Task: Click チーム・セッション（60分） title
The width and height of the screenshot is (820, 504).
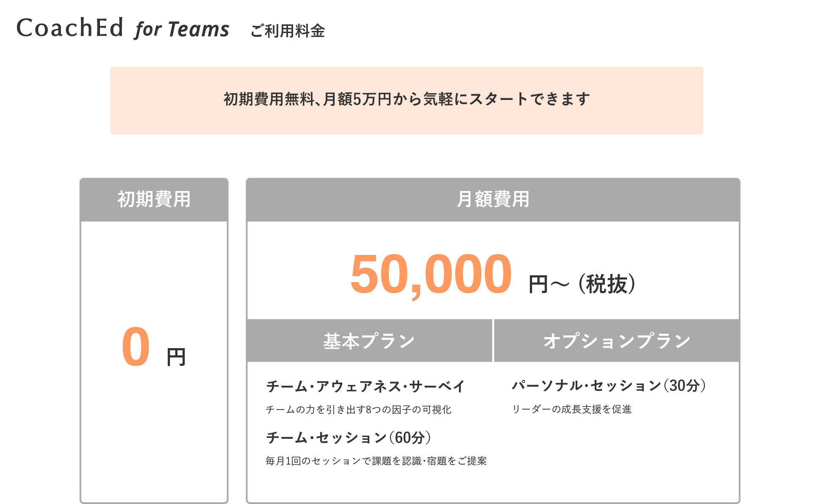Action: coord(348,438)
